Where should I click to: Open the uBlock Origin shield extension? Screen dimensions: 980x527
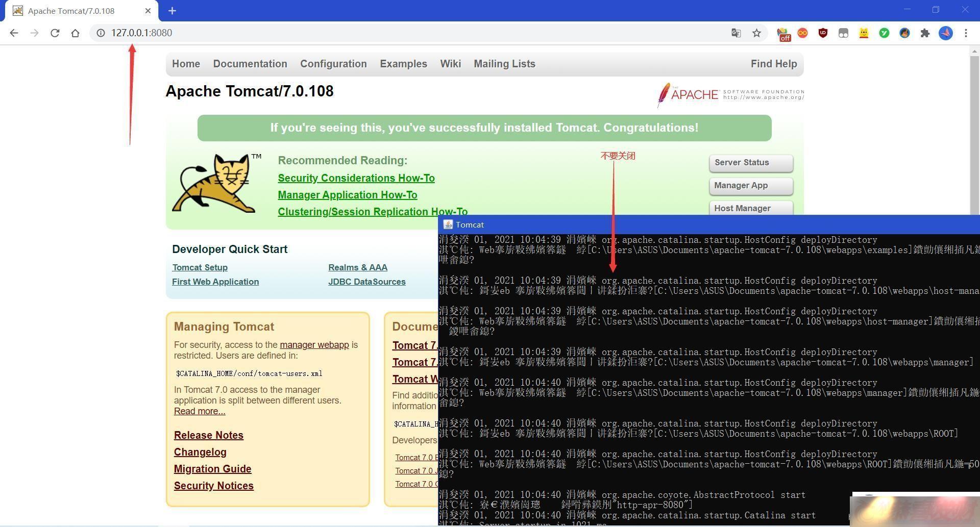[x=823, y=33]
